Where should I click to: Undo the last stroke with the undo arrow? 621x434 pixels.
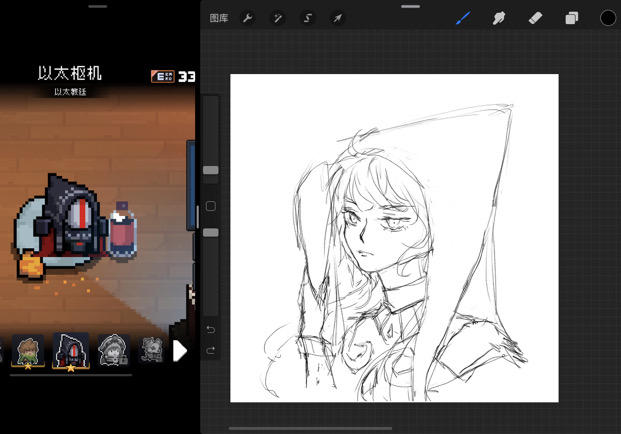[211, 329]
